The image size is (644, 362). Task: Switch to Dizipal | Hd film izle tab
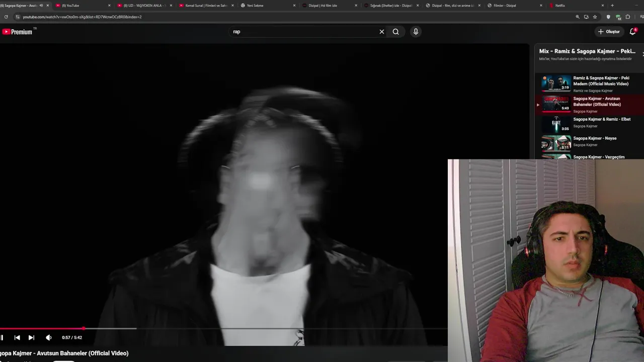(x=329, y=6)
